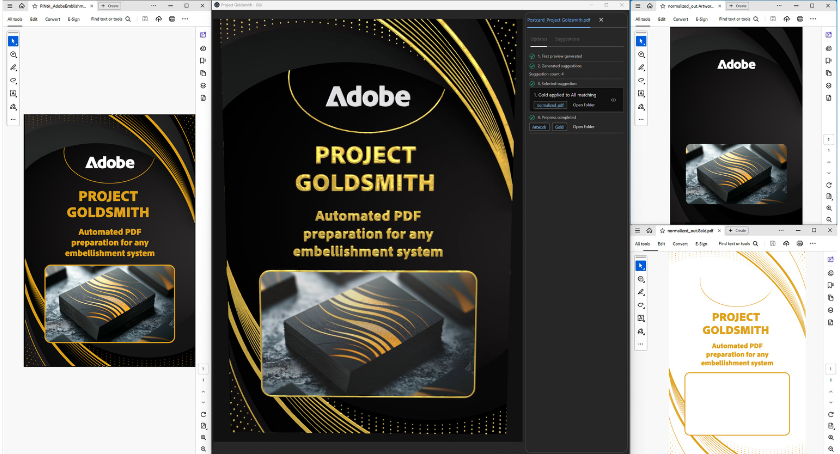Click Create in the normalized Artwork window

(x=738, y=6)
